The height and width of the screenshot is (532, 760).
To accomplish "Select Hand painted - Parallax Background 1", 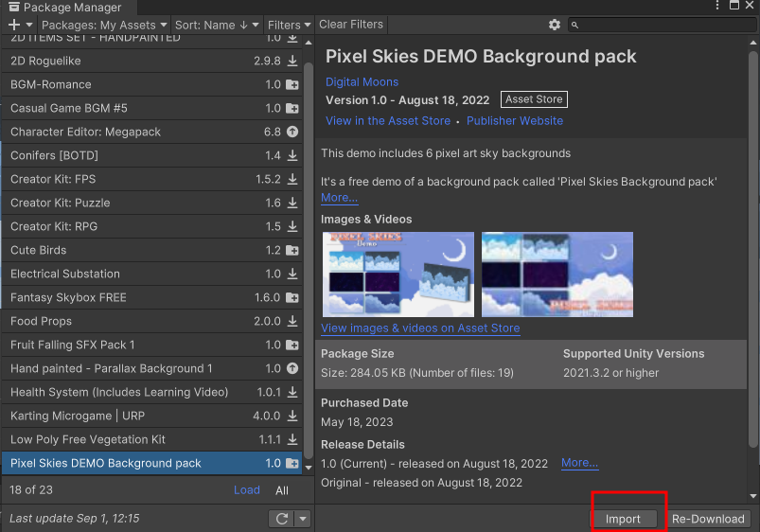I will coord(152,368).
